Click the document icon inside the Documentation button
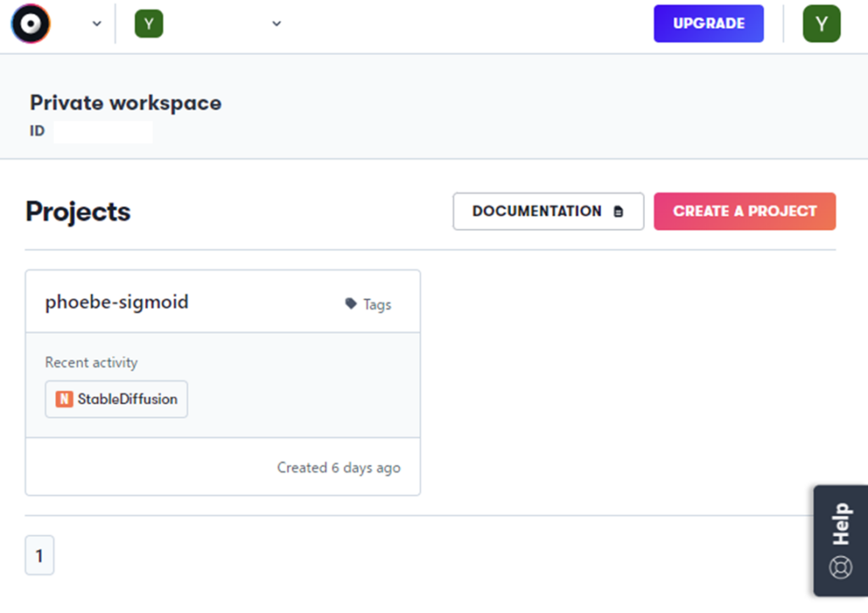Viewport: 868px width, 613px height. 618,212
